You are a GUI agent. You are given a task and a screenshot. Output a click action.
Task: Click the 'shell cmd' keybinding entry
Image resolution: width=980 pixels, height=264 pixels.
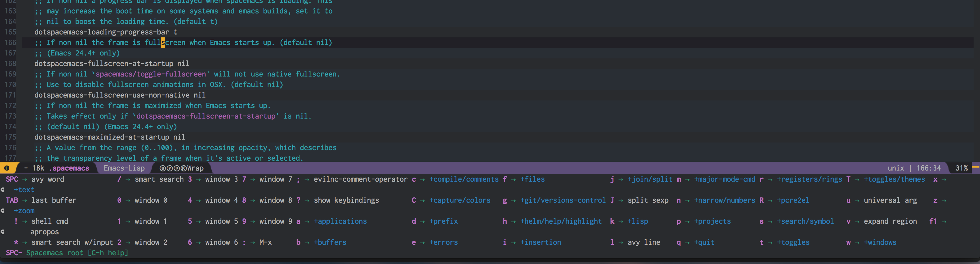(x=50, y=221)
